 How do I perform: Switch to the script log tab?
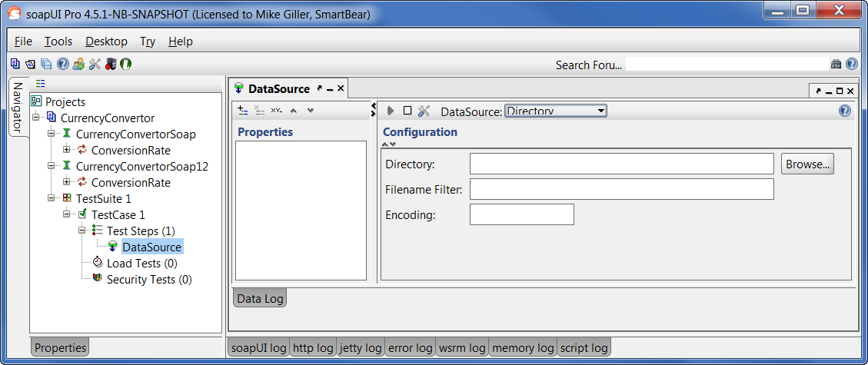584,348
